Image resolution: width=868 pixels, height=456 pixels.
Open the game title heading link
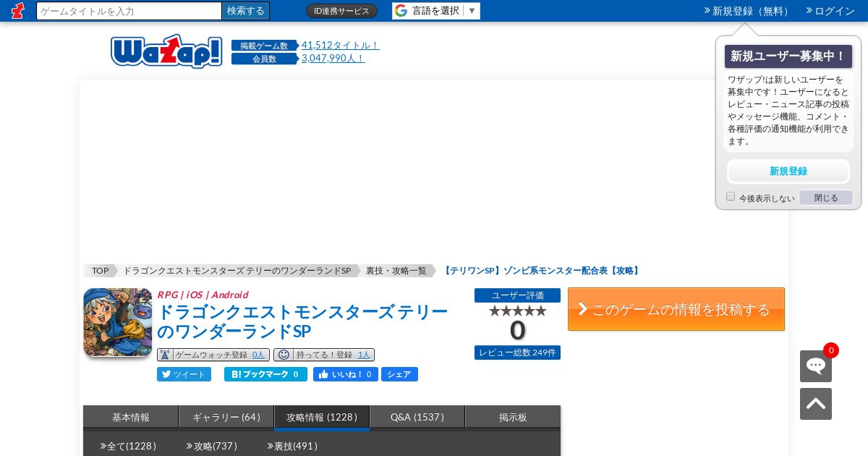[x=302, y=321]
